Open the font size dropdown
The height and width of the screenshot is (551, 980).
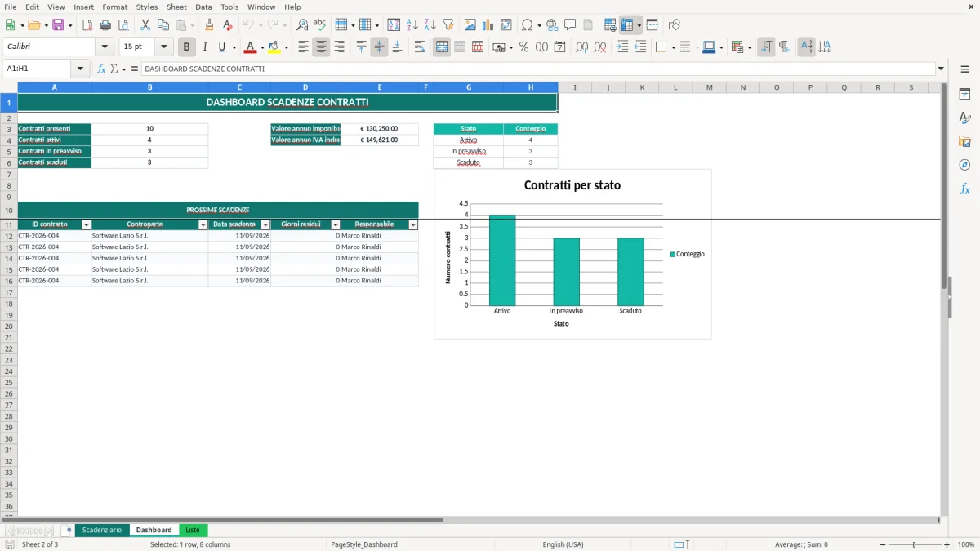pos(163,47)
